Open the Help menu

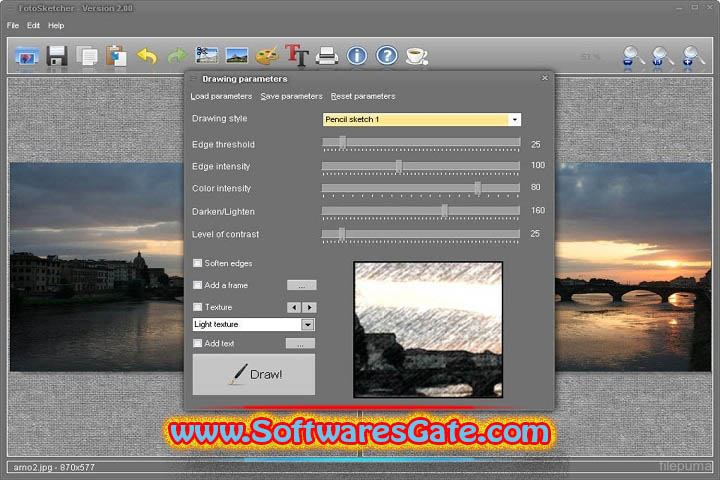[x=56, y=26]
